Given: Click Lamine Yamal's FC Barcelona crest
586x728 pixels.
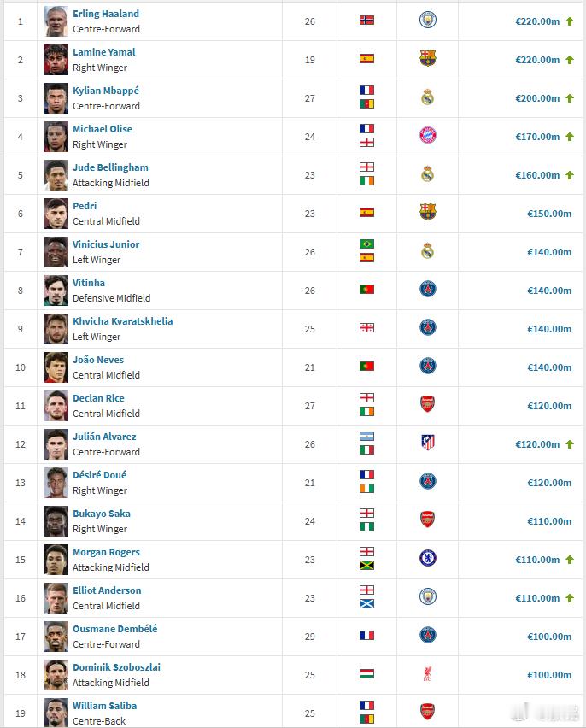Looking at the screenshot, I should 428,58.
